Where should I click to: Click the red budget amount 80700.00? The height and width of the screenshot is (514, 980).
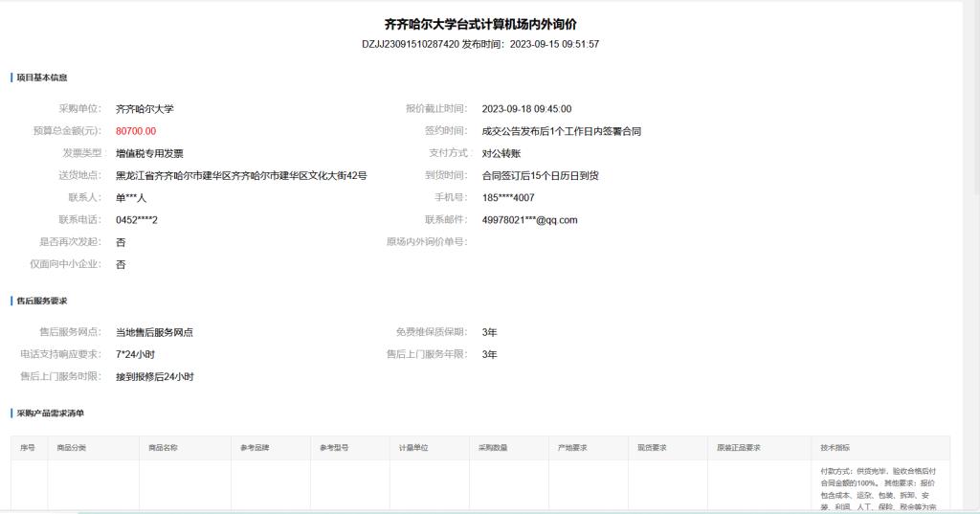135,131
